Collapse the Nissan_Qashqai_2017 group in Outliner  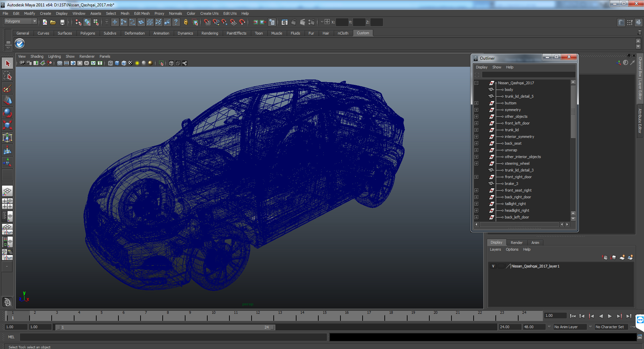tap(476, 83)
